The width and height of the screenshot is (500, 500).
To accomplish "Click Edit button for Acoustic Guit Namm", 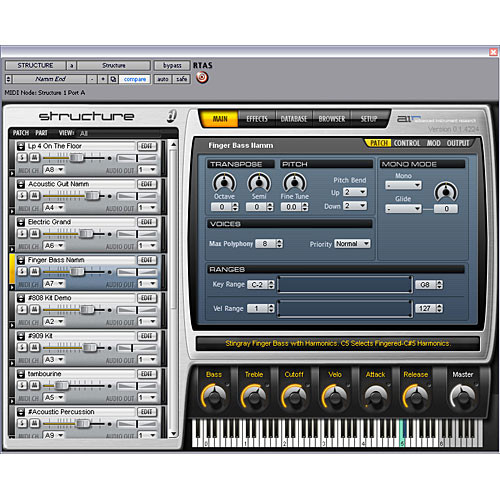I will click(147, 184).
